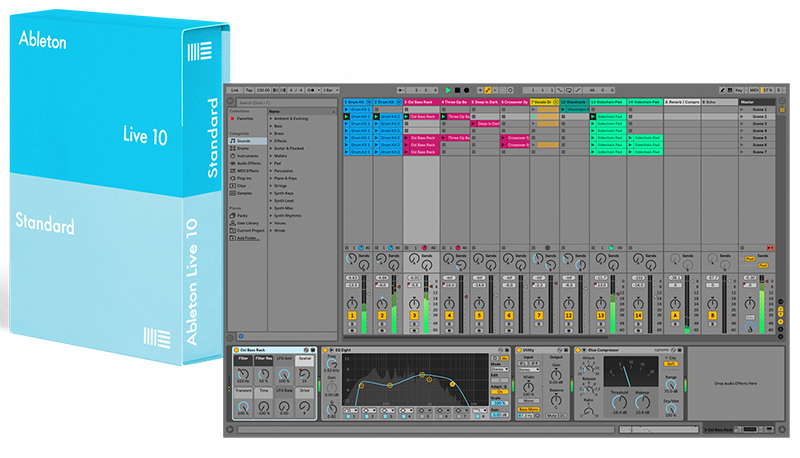Viewport: 800px width, 458px height.
Task: Expand the Piano & Keys folder
Action: click(x=271, y=179)
